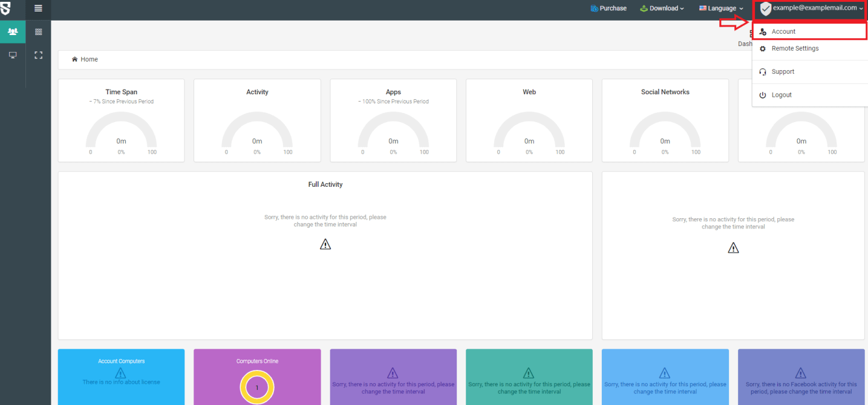
Task: Click the Social Networks gauge card
Action: click(x=665, y=120)
